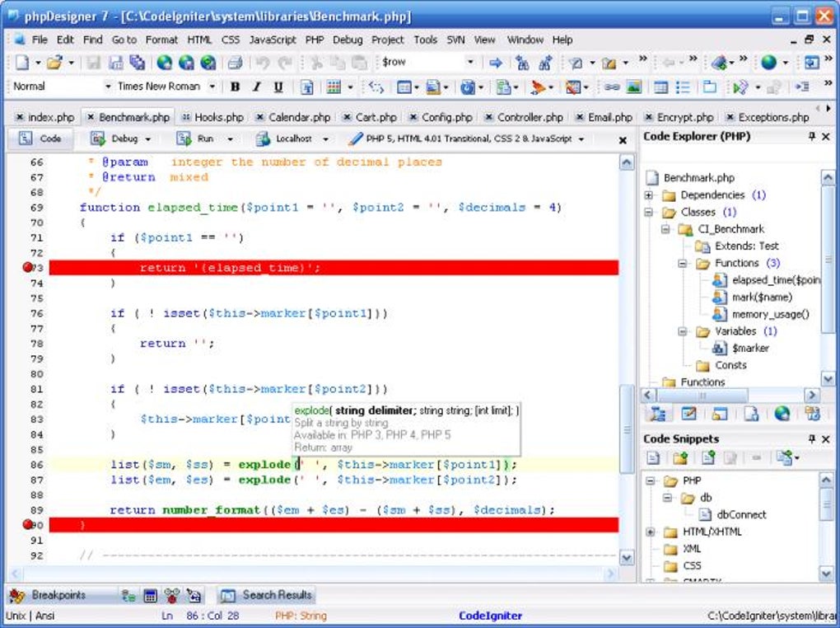840x628 pixels.
Task: Click the editor vertical scrollbar down arrow
Action: [627, 558]
